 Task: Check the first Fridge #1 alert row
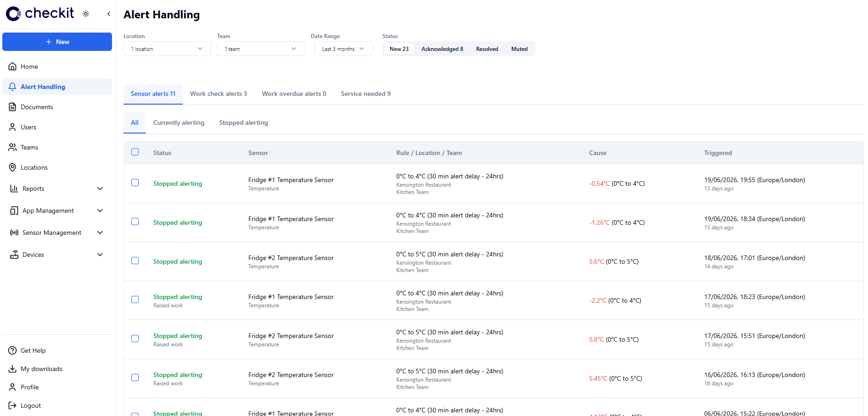135,183
